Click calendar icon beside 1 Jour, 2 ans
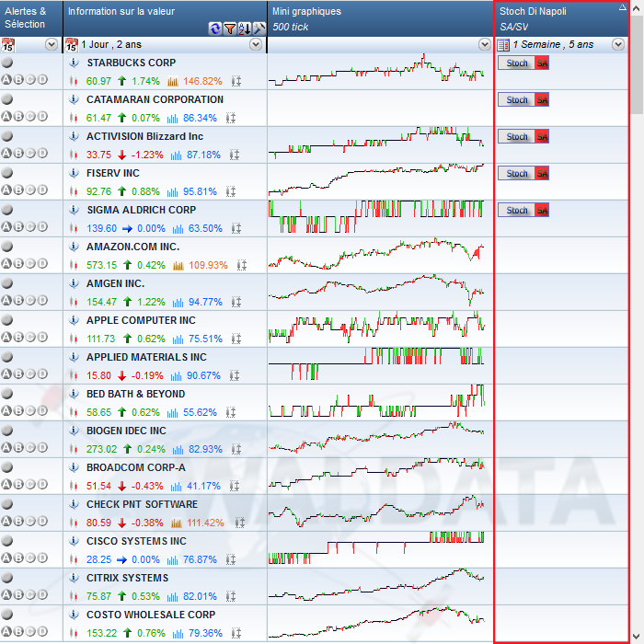Viewport: 644px width, 644px height. click(71, 45)
